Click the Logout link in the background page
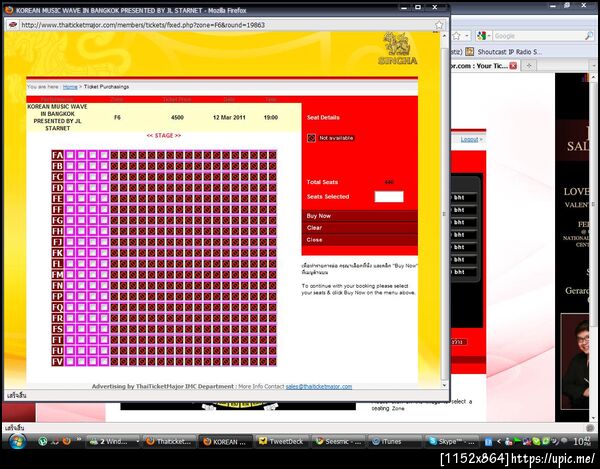The height and width of the screenshot is (469, 600). 469,139
